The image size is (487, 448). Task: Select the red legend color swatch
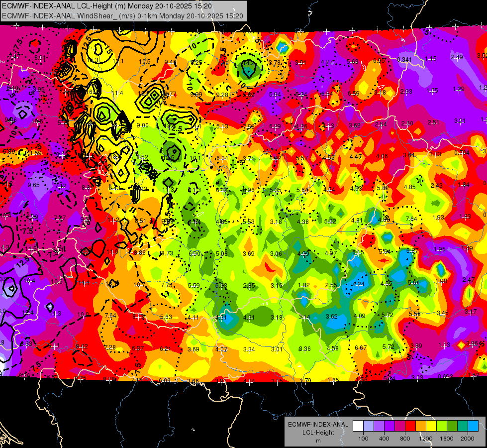410,426
